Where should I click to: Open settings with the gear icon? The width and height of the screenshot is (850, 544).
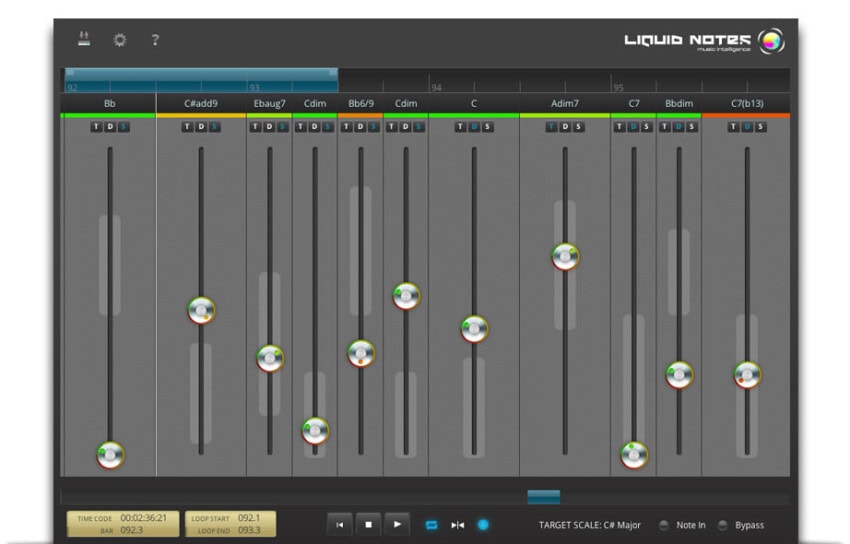coord(119,40)
